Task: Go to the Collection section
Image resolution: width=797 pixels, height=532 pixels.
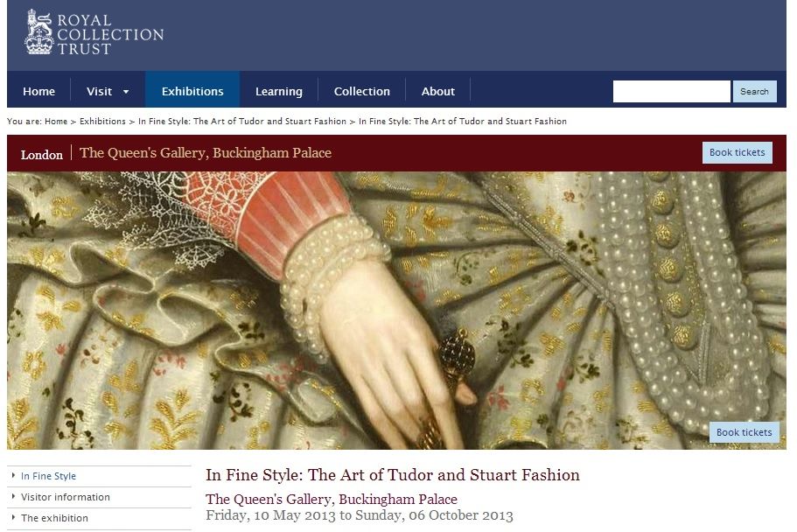Action: 361,92
